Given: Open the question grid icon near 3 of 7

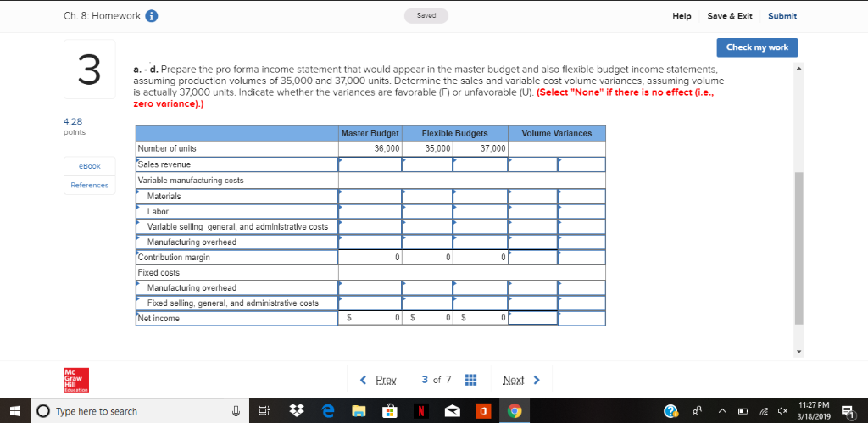Looking at the screenshot, I should (x=470, y=380).
